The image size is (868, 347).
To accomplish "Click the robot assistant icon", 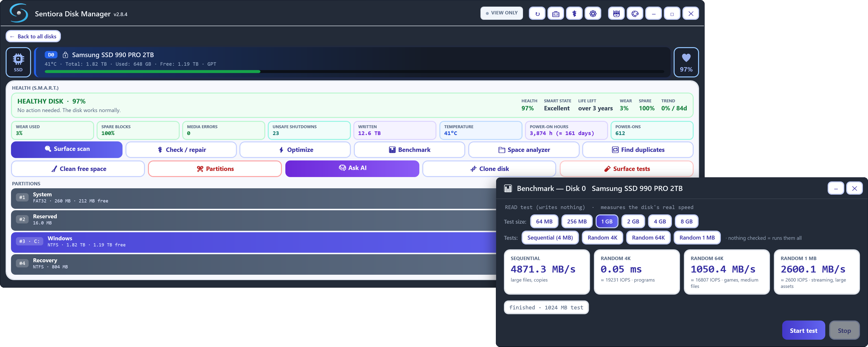I will coord(616,14).
